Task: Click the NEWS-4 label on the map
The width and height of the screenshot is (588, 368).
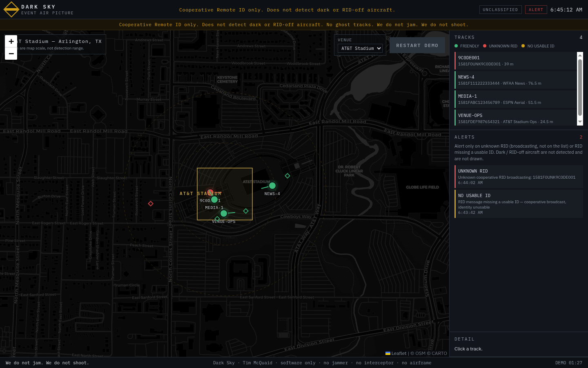Action: (x=272, y=194)
